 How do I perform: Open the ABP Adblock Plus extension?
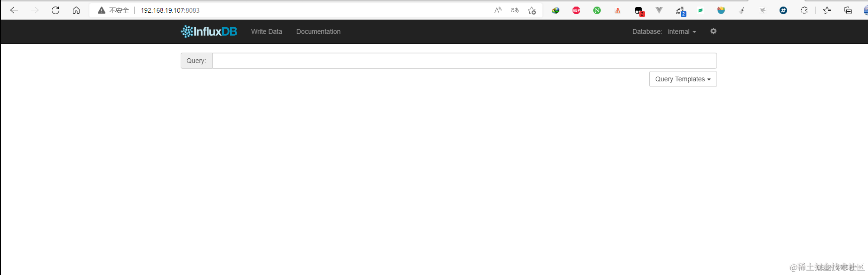(576, 10)
